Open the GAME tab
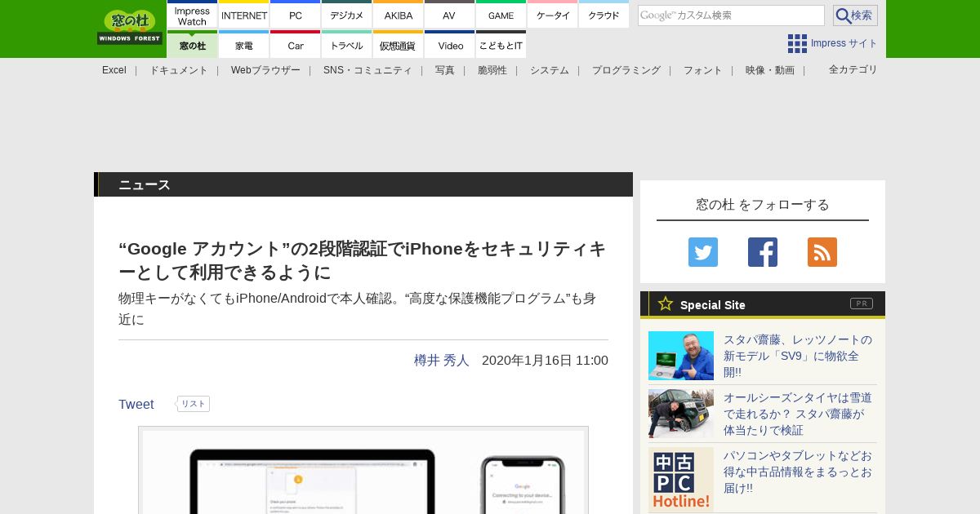 (501, 16)
